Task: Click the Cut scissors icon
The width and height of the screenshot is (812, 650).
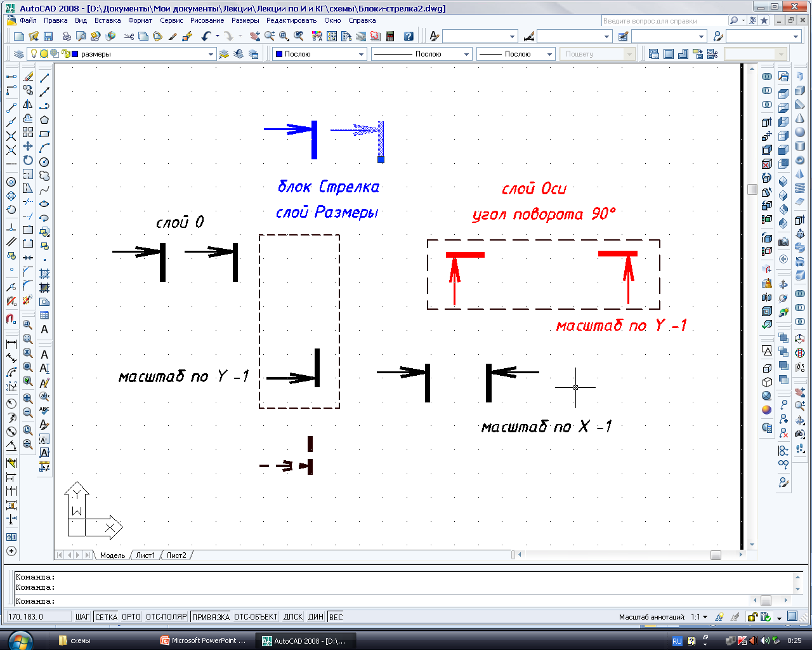Action: pos(129,37)
